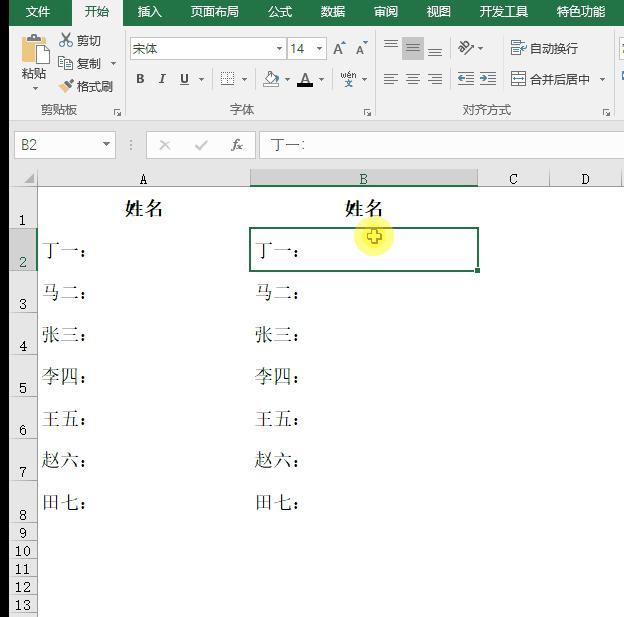Click the text orientation icon
This screenshot has width=624, height=617.
click(x=466, y=48)
